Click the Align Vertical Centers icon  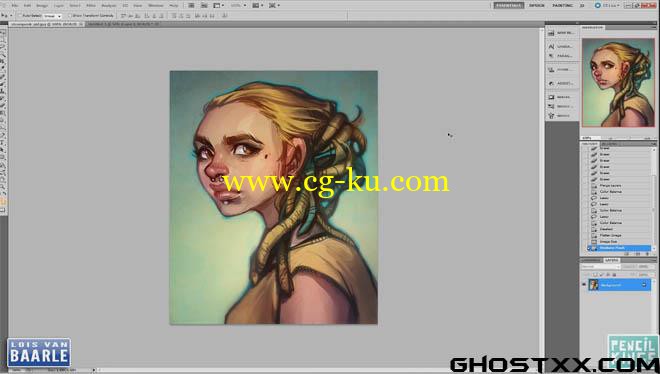130,16
